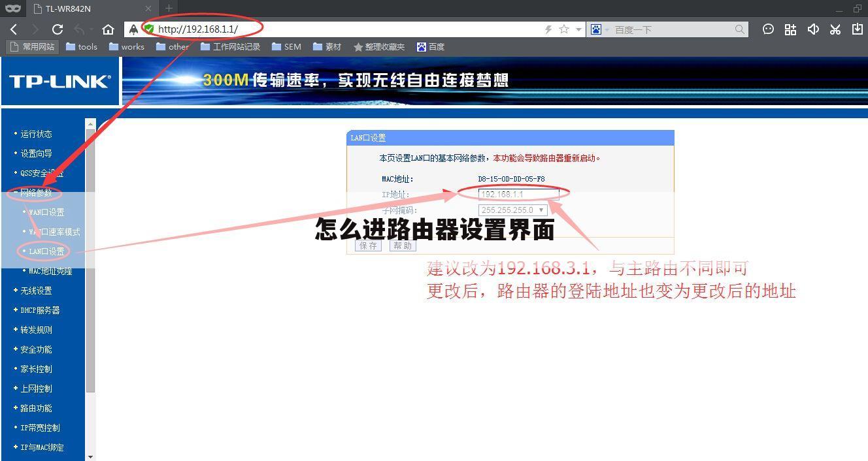Click the 帮助 button
This screenshot has height=461, width=868.
point(403,246)
